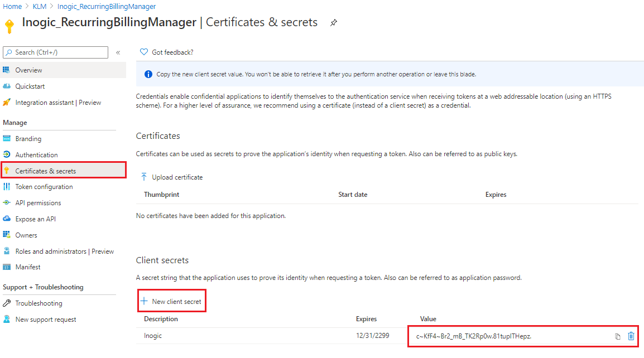The image size is (644, 358).
Task: Select the secret value c~KfF4~Br2_mB text
Action: click(x=474, y=336)
